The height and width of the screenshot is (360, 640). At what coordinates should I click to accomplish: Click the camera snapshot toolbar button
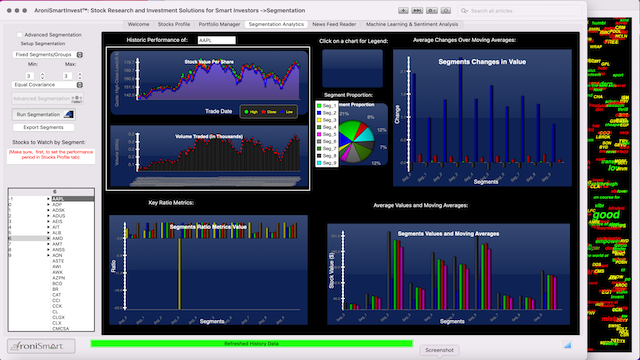point(446,11)
